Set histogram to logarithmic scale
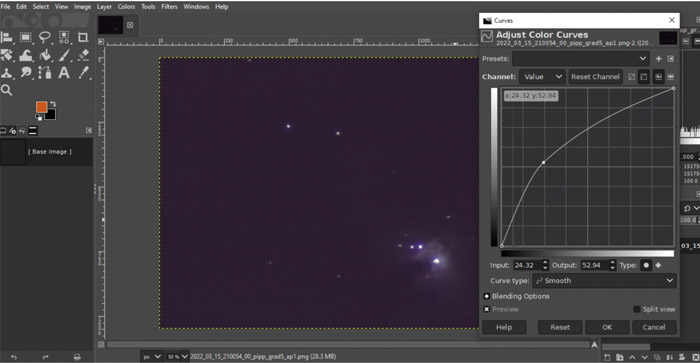Image resolution: width=700 pixels, height=363 pixels. click(671, 77)
